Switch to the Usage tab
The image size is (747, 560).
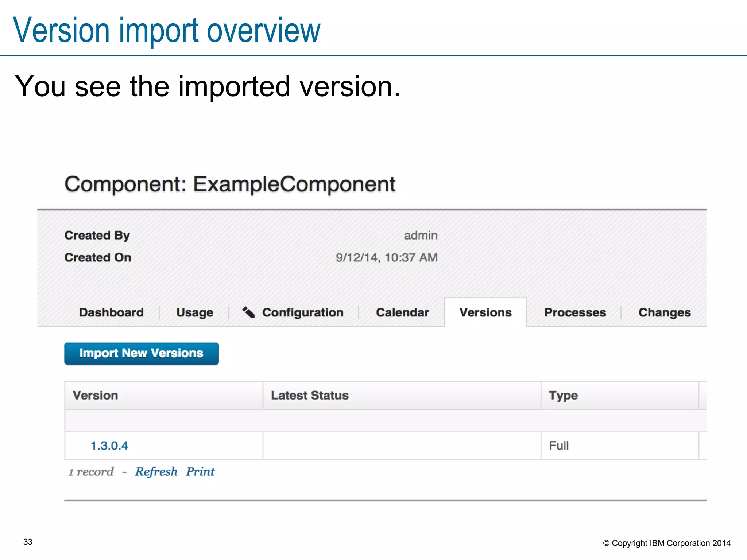click(x=195, y=313)
